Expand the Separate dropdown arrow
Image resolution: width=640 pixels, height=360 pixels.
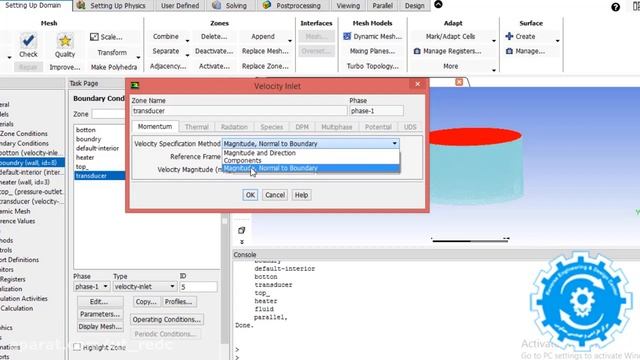[x=187, y=55]
